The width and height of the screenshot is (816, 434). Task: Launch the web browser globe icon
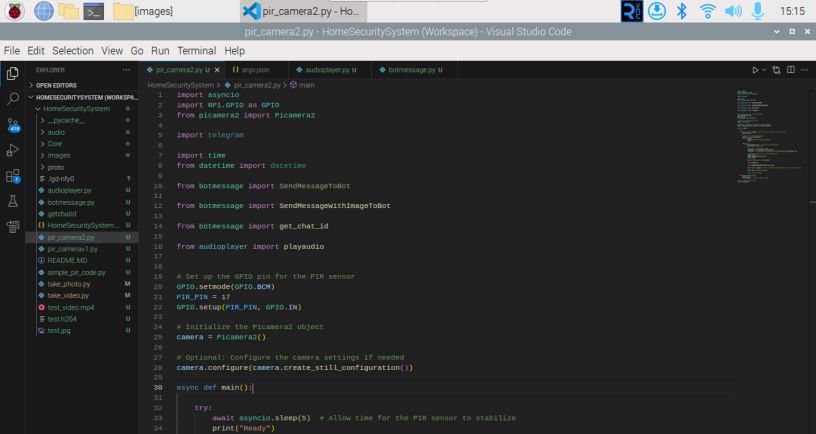point(44,11)
